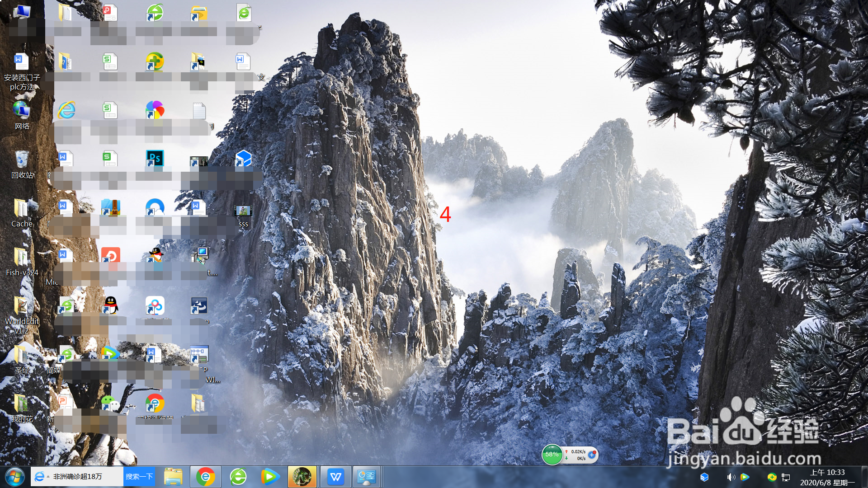Open Tencent Video from taskbar
The image size is (868, 488).
coord(270,477)
